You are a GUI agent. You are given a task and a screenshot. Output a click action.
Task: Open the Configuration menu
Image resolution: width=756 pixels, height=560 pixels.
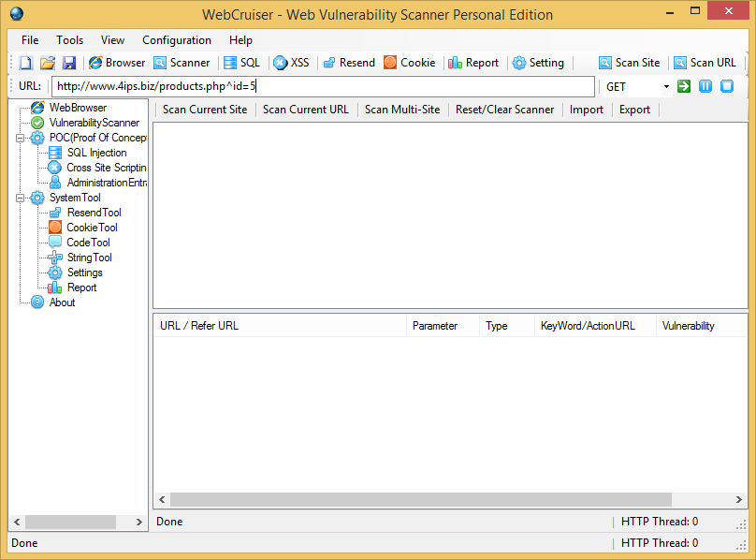[177, 40]
